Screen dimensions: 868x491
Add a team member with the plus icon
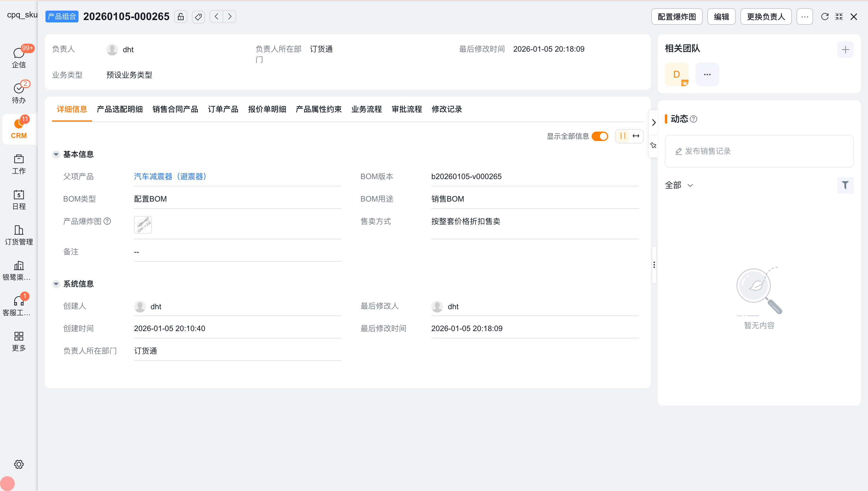[x=845, y=50]
